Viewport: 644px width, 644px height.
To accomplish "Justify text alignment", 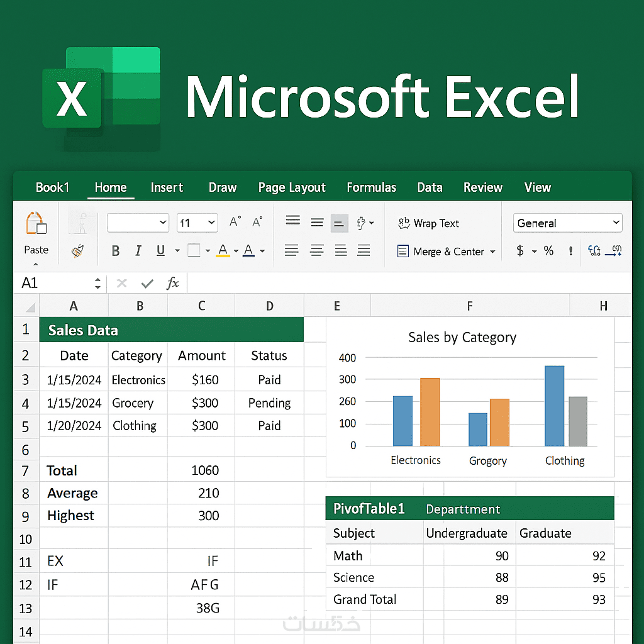I will [364, 250].
